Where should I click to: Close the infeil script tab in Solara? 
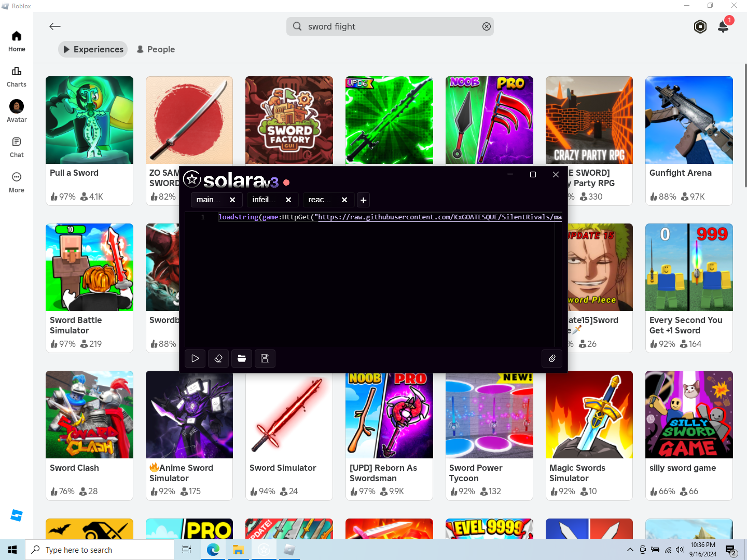[288, 200]
